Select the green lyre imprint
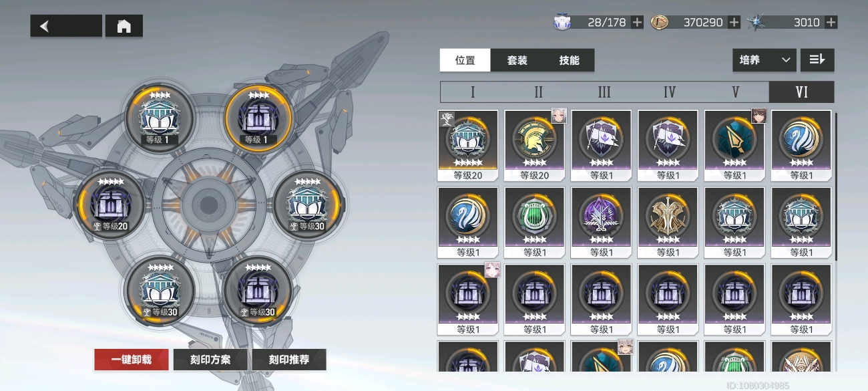The image size is (868, 391). click(x=534, y=223)
